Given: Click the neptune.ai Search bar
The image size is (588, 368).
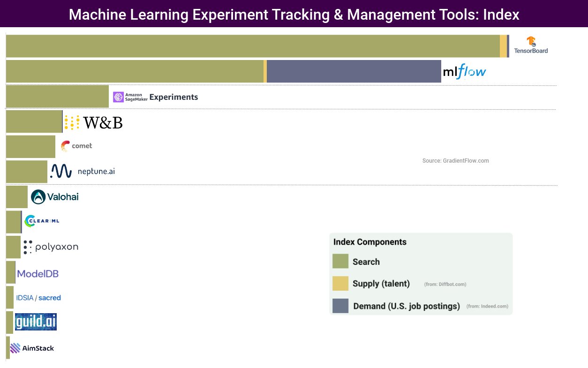Looking at the screenshot, I should pyautogui.click(x=27, y=172).
